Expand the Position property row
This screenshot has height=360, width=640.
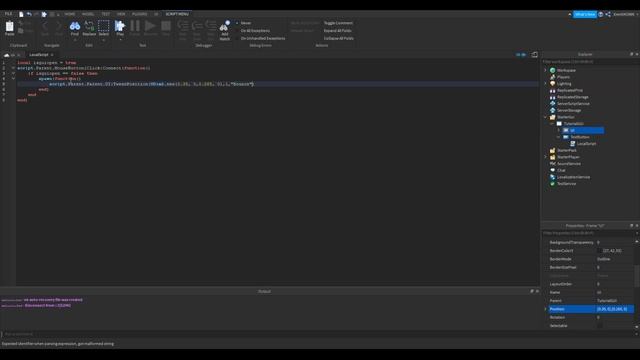pos(545,309)
